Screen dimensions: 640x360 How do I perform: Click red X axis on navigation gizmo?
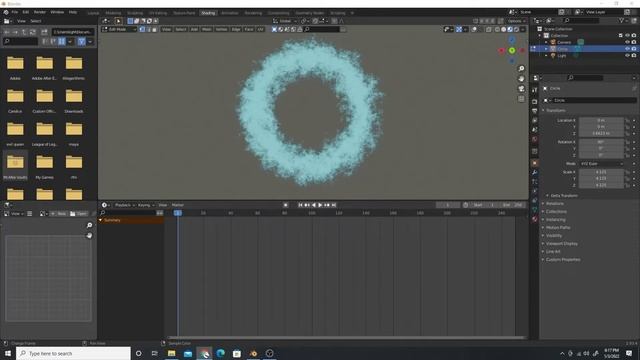coord(502,51)
